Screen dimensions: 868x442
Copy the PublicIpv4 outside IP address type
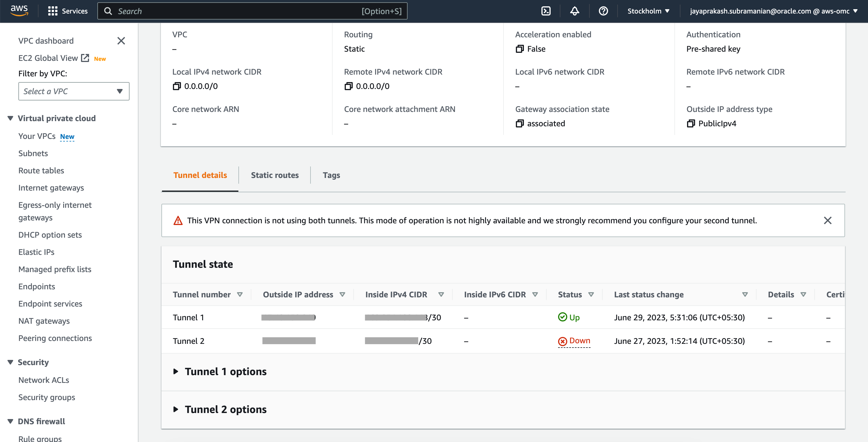click(691, 123)
